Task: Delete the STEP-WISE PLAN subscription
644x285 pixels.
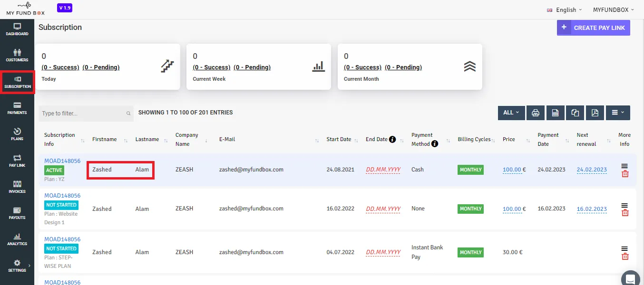Action: pos(625,256)
